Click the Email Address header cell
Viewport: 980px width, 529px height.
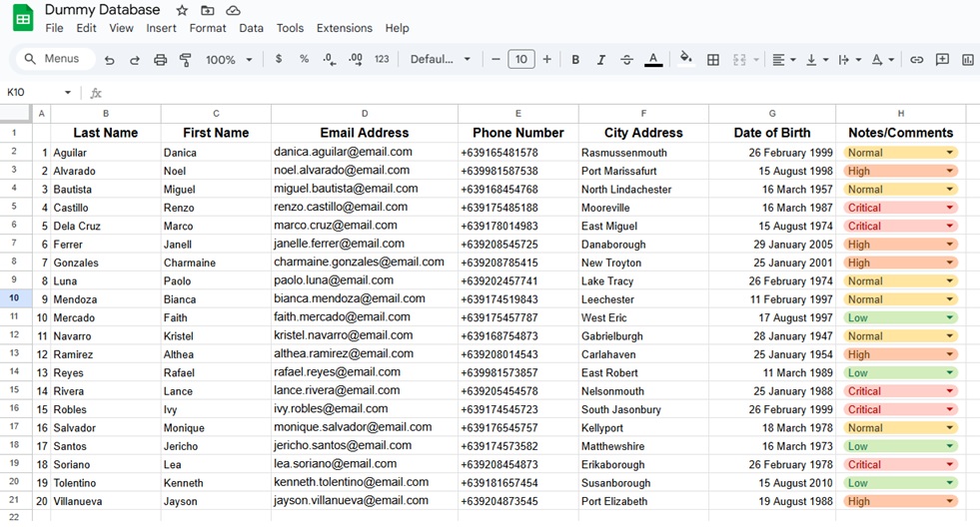click(365, 133)
